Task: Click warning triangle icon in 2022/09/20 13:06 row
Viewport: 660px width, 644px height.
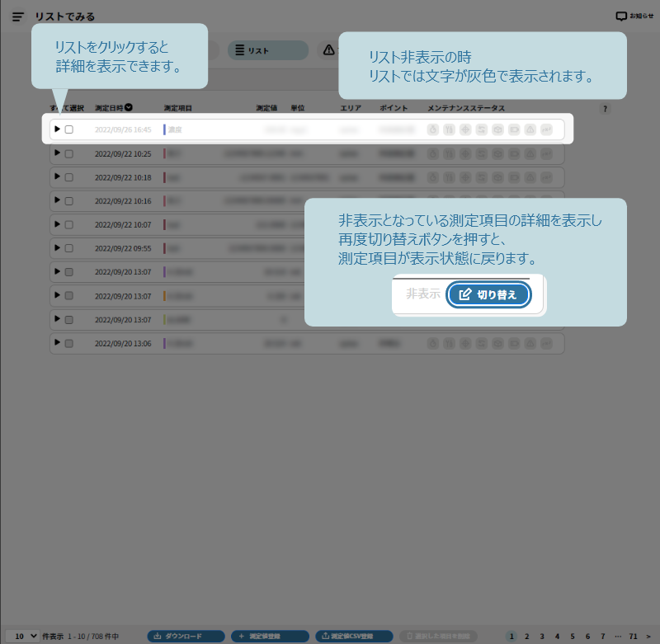Action: [530, 344]
